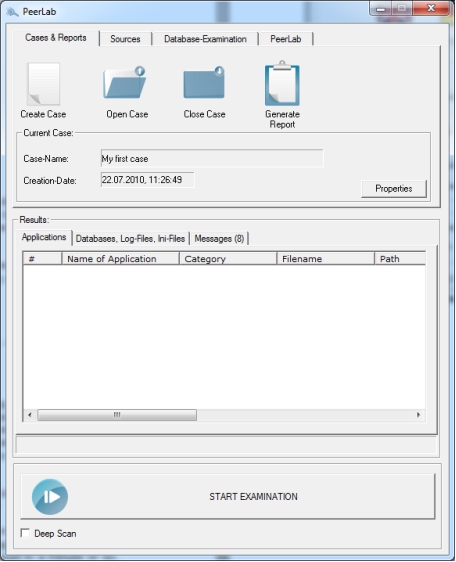View the Messages (8) tab
The image size is (456, 562).
pyautogui.click(x=219, y=239)
